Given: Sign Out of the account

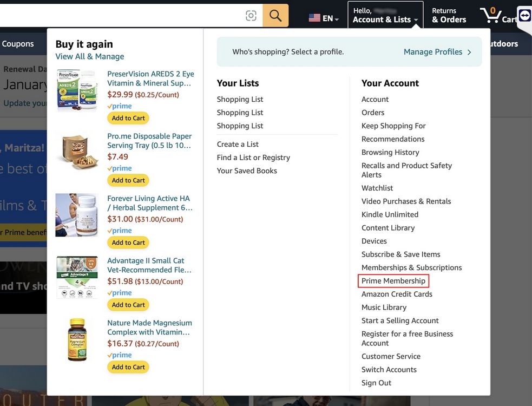Looking at the screenshot, I should click(x=376, y=382).
